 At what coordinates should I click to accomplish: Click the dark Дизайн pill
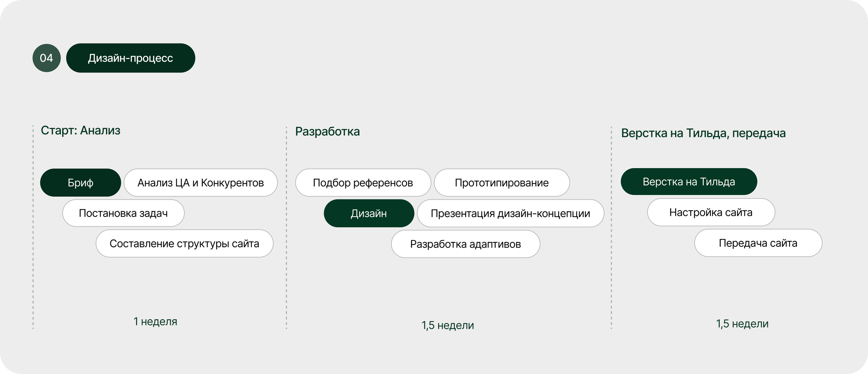pos(369,214)
